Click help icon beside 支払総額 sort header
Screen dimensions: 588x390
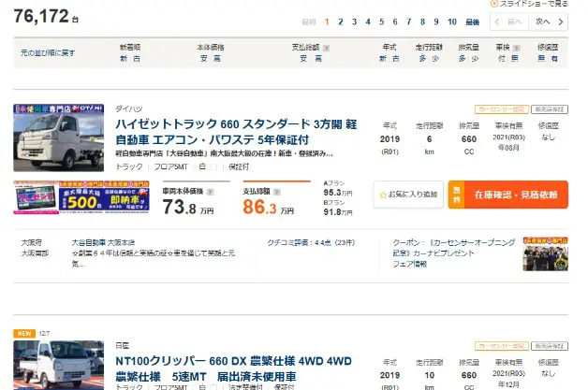[326, 48]
